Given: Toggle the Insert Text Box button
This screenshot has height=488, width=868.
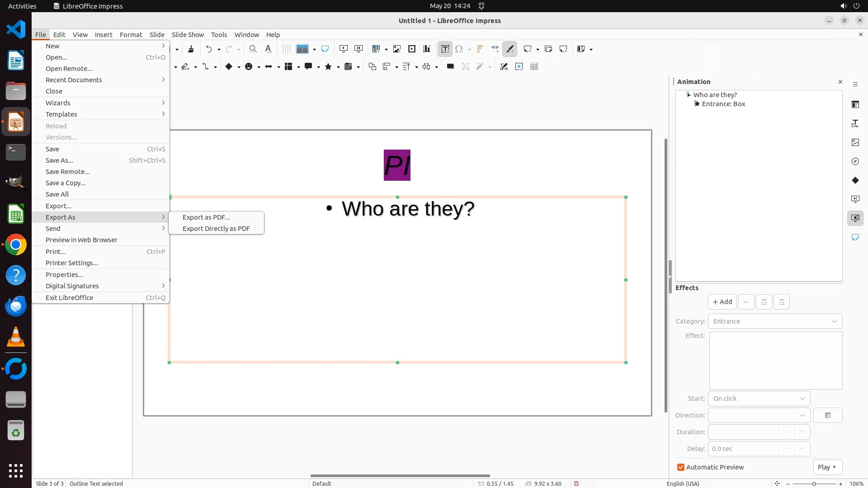Looking at the screenshot, I should [445, 49].
